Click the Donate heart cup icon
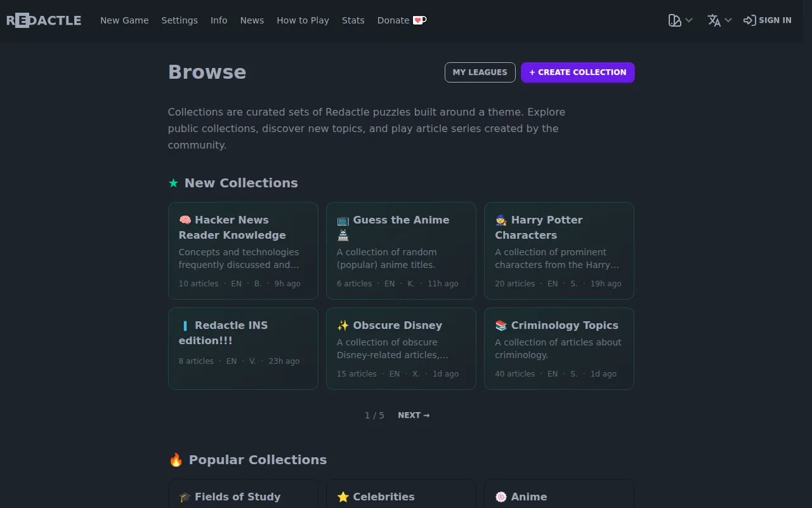The height and width of the screenshot is (508, 812). [x=419, y=20]
